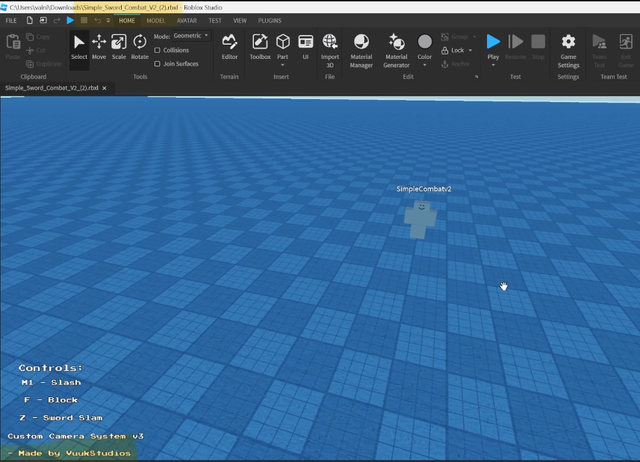
Task: Click 'Made by VuukStudios' credit text
Action: pyautogui.click(x=74, y=453)
